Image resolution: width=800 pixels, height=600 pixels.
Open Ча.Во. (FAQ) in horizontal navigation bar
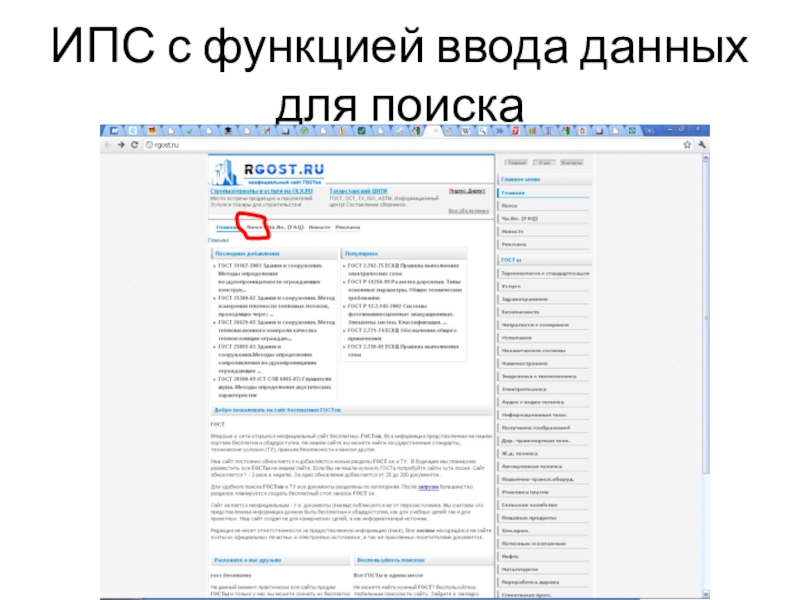click(286, 227)
